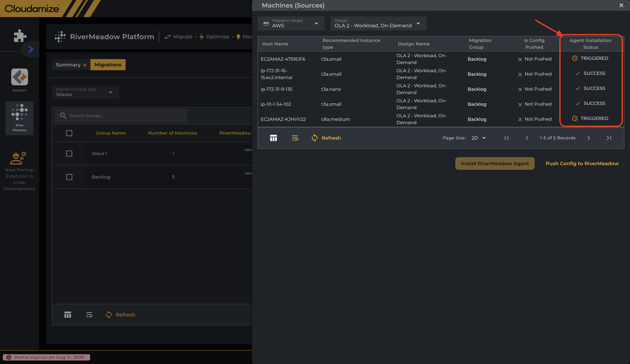Click the Search Groups input field
Viewport: 630px width, 364px height.
tap(121, 116)
